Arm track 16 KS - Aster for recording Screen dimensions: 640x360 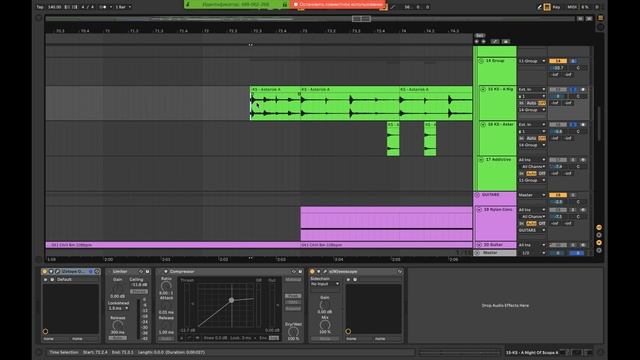click(583, 124)
